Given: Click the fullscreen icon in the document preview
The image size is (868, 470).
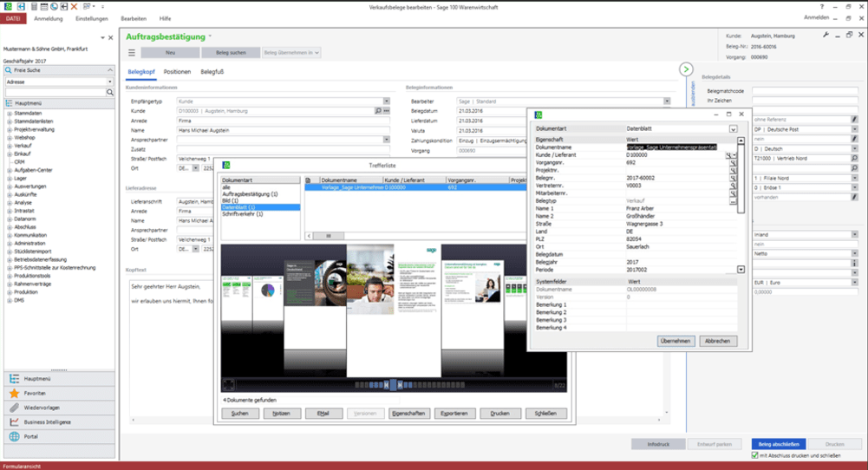Looking at the screenshot, I should pyautogui.click(x=228, y=384).
